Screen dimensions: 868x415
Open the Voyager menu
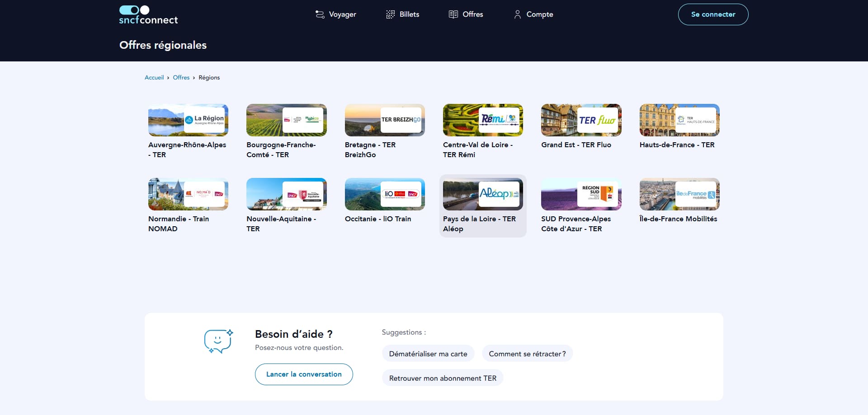(x=336, y=14)
